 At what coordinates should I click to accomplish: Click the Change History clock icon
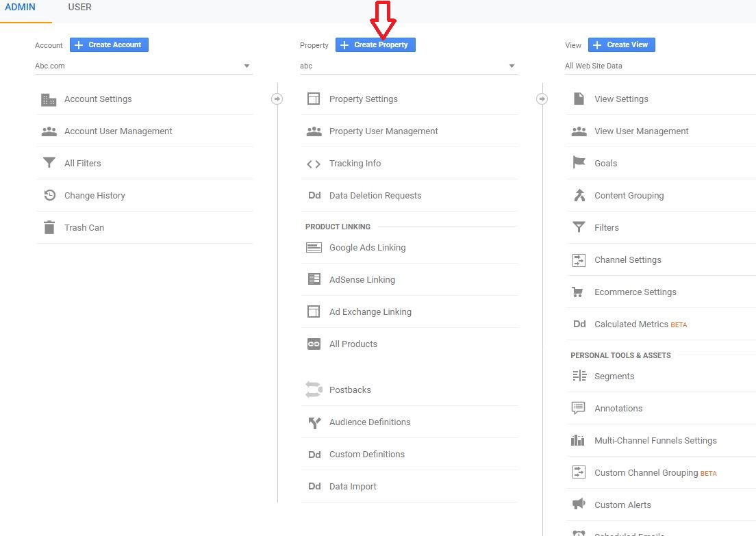(x=49, y=196)
